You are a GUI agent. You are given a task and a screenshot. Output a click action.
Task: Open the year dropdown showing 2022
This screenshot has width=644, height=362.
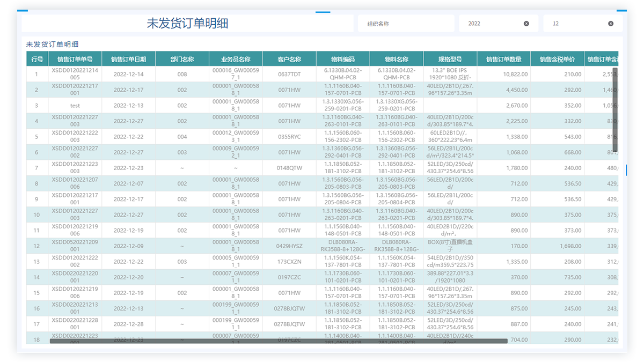tap(493, 24)
